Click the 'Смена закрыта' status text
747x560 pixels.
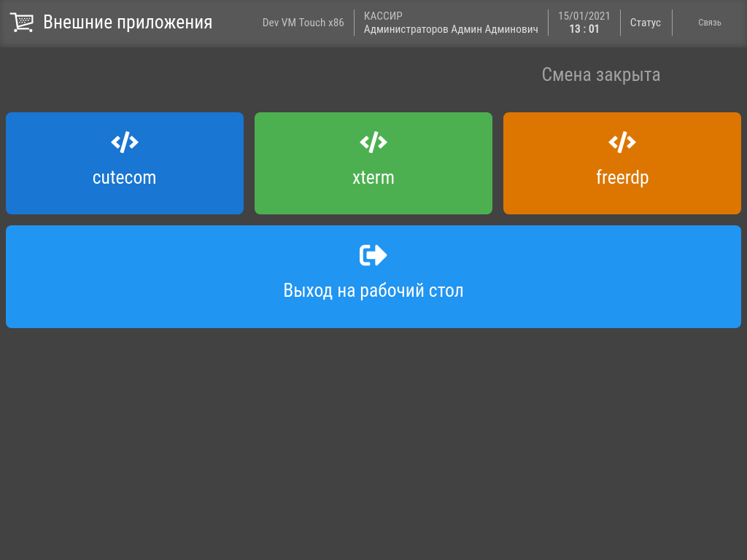(601, 75)
